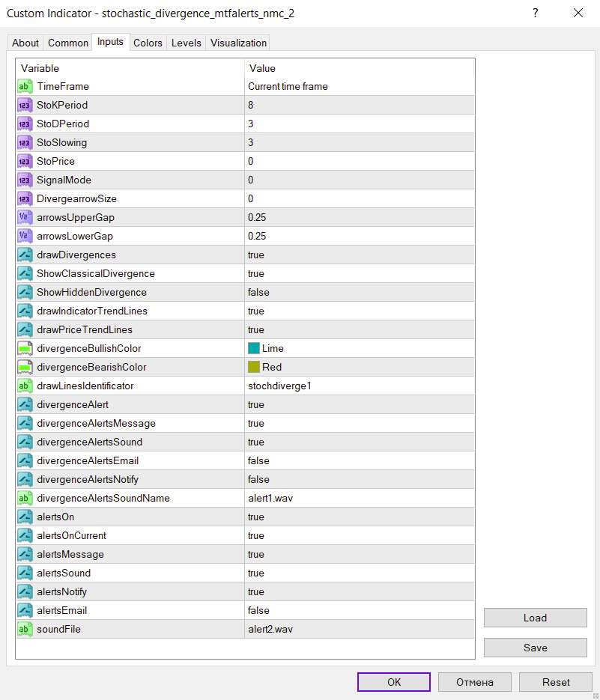600x700 pixels.
Task: Click the color icon beside divergenceBullishColor
Action: [25, 348]
